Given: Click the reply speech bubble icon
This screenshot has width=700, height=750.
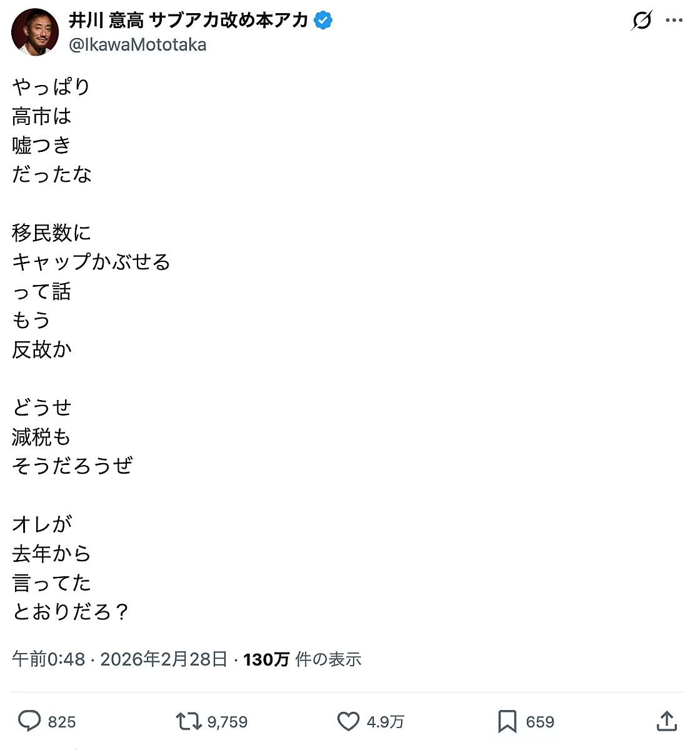Looking at the screenshot, I should coord(29,721).
